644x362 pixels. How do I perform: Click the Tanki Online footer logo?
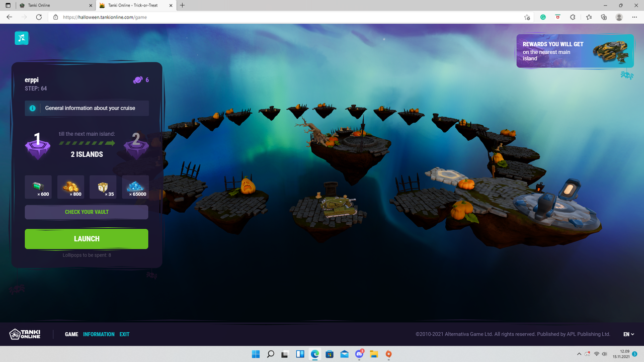click(25, 334)
